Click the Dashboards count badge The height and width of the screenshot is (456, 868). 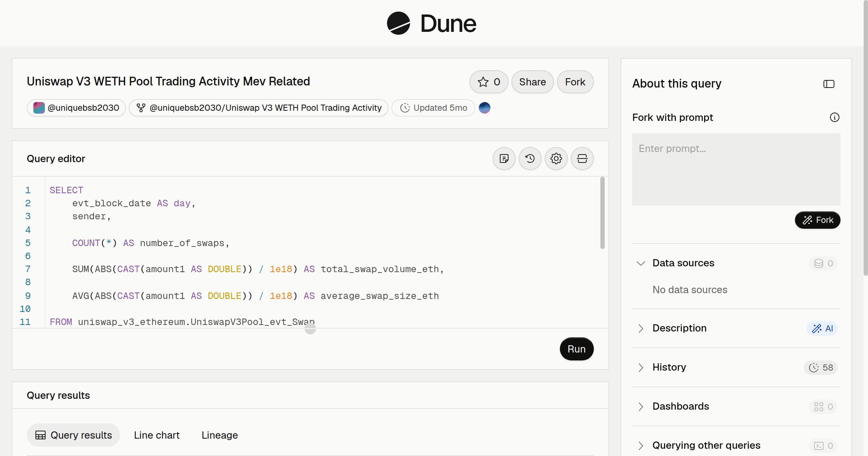823,406
